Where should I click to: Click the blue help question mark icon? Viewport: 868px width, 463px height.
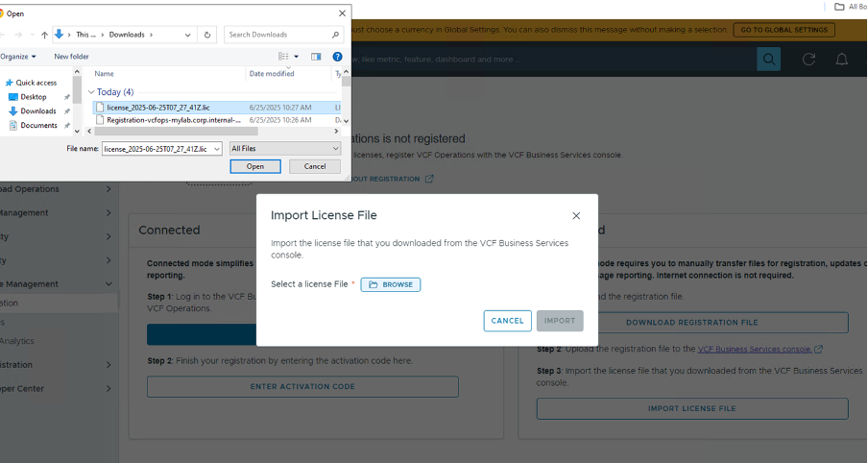[x=337, y=57]
